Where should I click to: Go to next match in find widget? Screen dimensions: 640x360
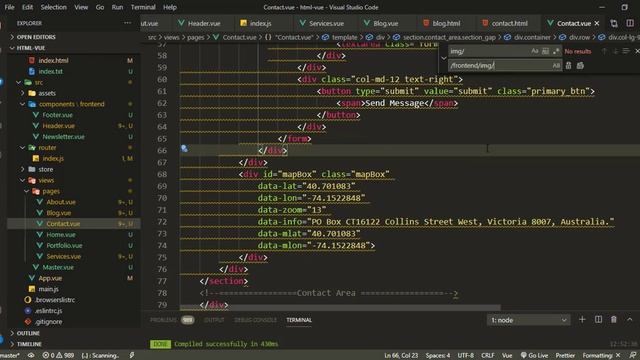click(x=615, y=51)
